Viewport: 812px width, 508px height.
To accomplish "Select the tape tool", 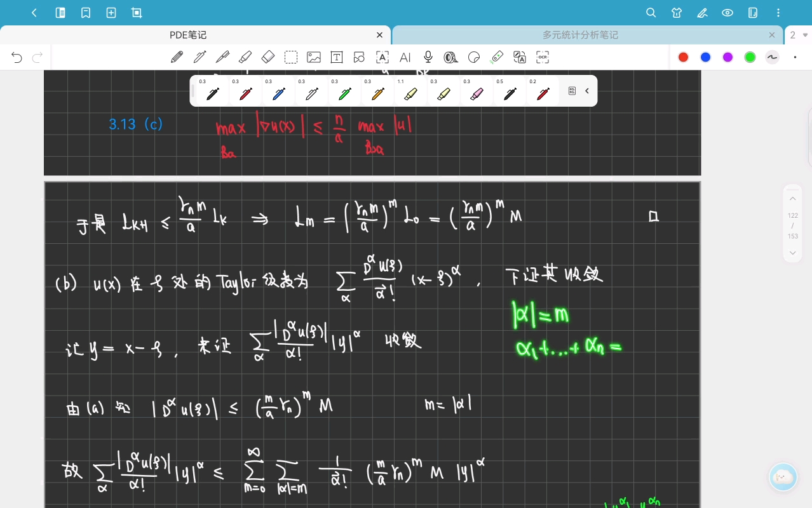I will pos(451,57).
